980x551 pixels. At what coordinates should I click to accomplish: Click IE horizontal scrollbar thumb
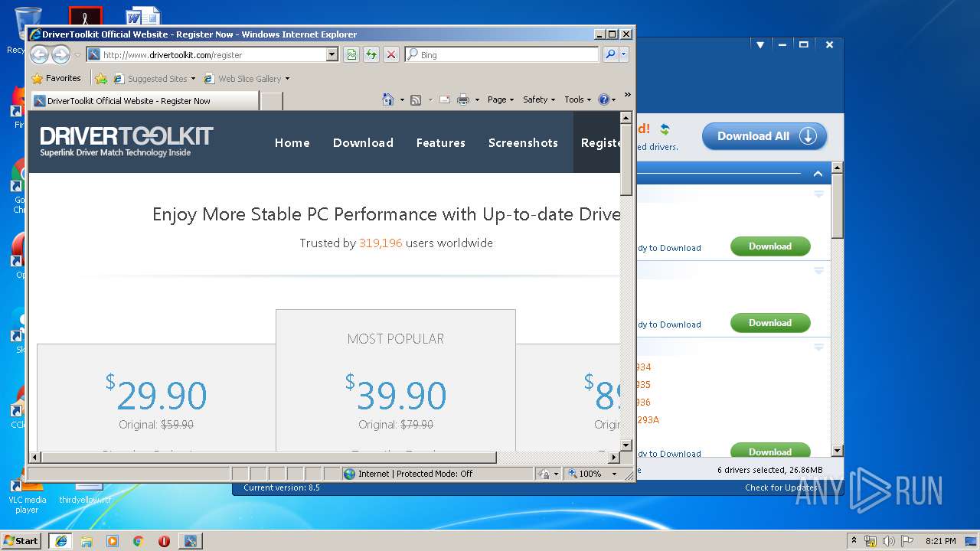point(269,458)
